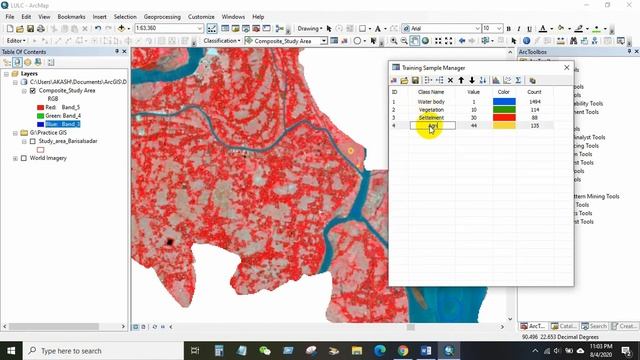Select the Zoom In tool
Image resolution: width=640 pixels, height=360 pixels.
click(x=393, y=41)
